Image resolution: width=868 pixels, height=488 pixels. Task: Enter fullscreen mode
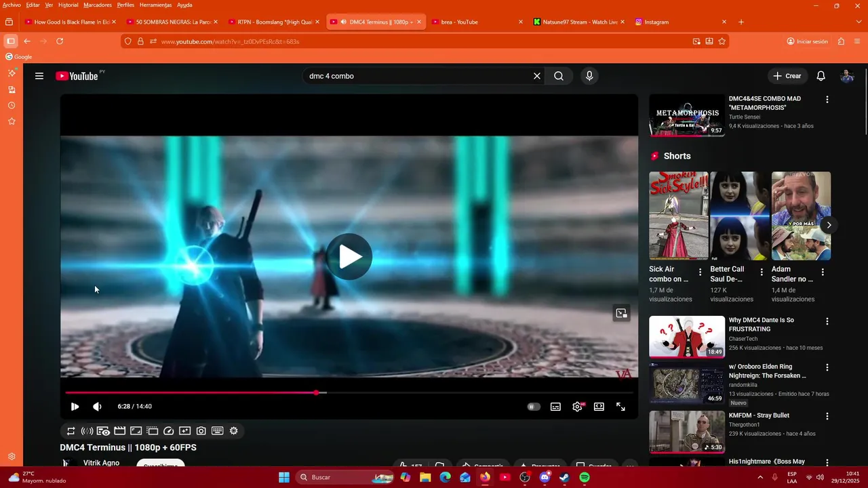click(x=620, y=407)
